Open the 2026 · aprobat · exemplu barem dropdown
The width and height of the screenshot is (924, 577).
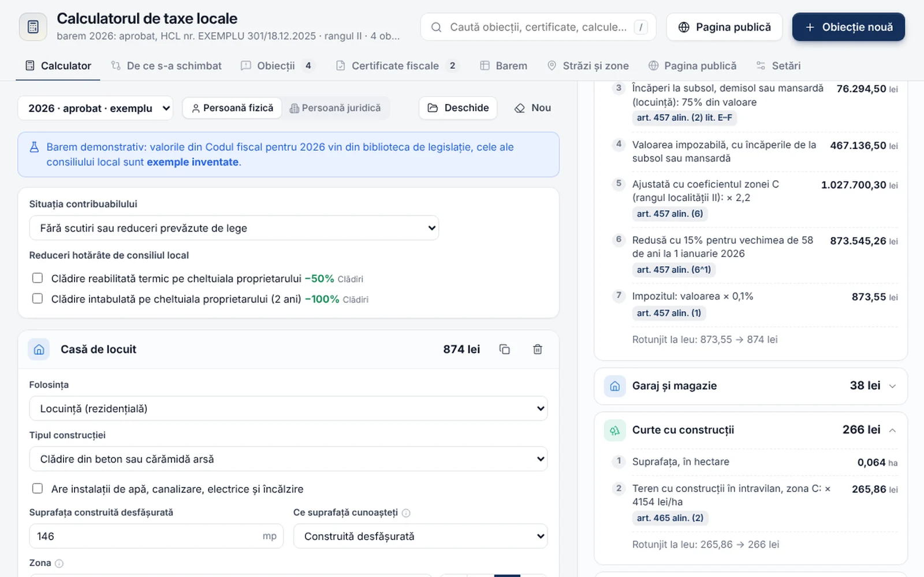point(95,108)
